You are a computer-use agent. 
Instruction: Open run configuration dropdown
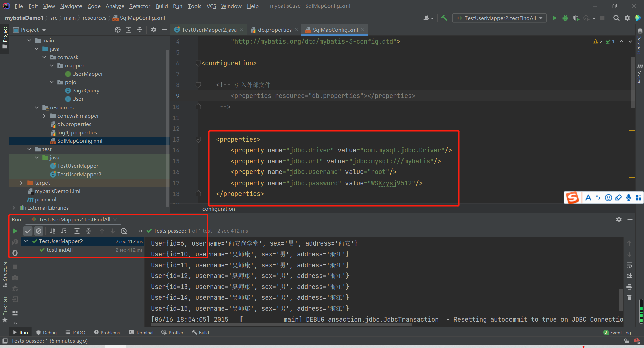click(500, 18)
